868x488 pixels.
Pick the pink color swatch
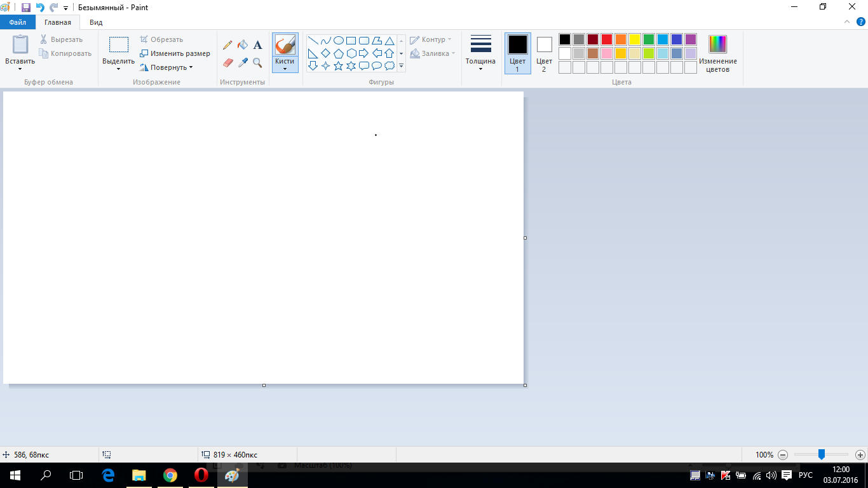click(607, 53)
